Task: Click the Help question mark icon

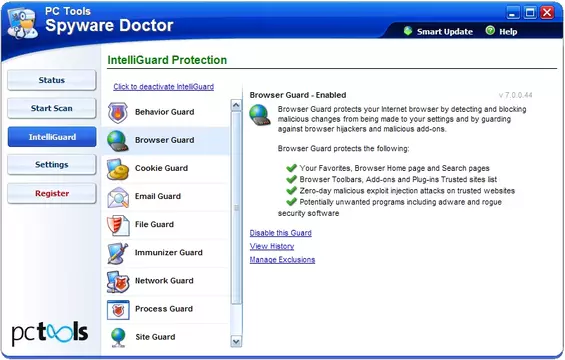Action: point(490,31)
